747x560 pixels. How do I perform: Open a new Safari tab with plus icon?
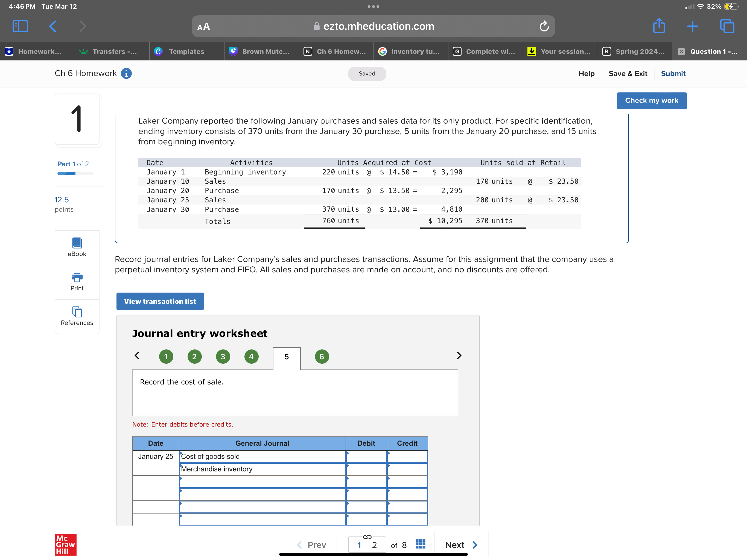692,26
